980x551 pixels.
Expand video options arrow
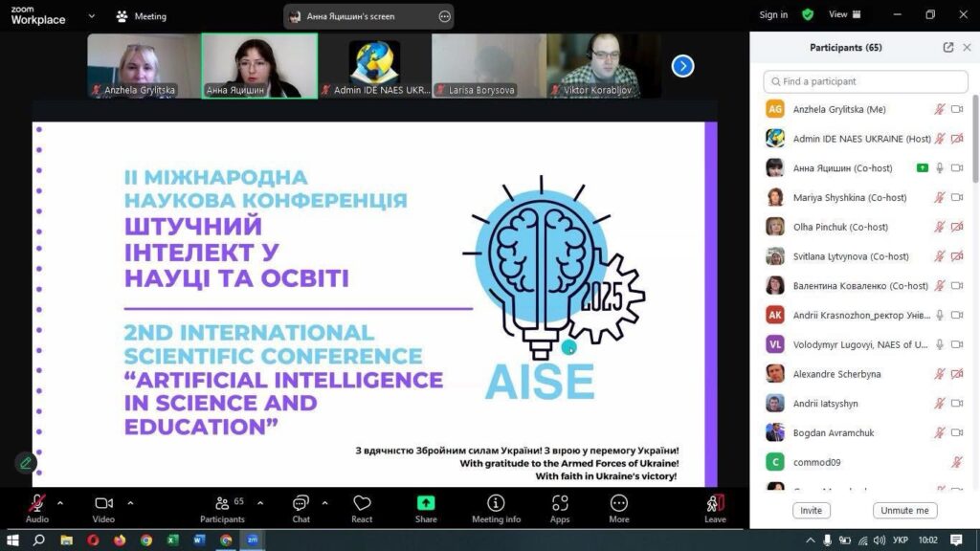point(130,502)
